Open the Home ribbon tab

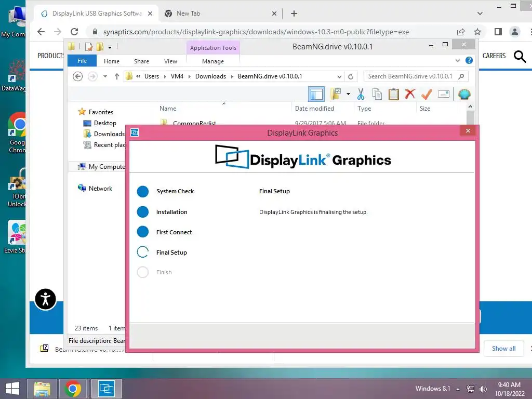112,61
